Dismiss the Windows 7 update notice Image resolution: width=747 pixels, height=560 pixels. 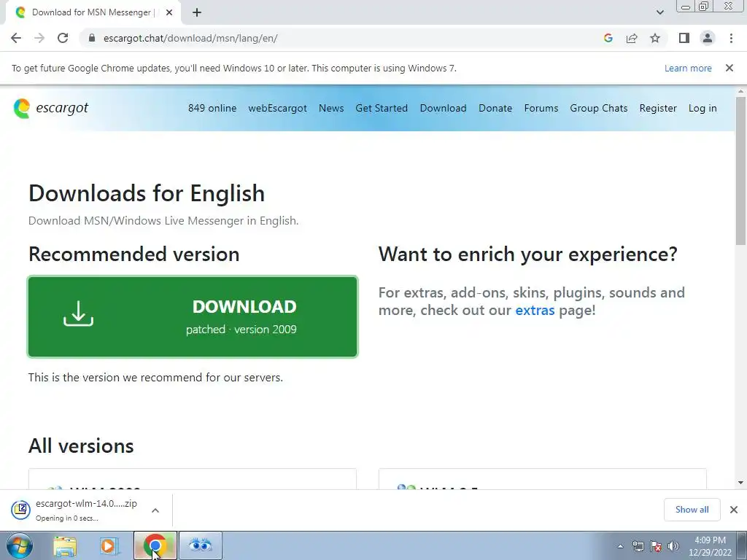point(729,68)
